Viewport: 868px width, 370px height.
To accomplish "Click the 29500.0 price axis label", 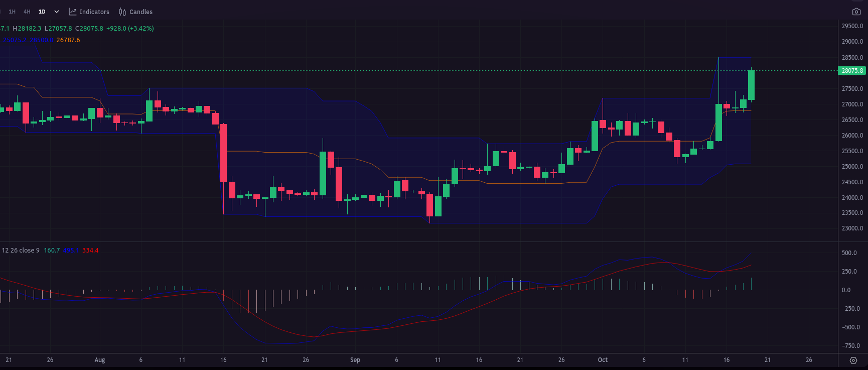I will click(x=852, y=26).
